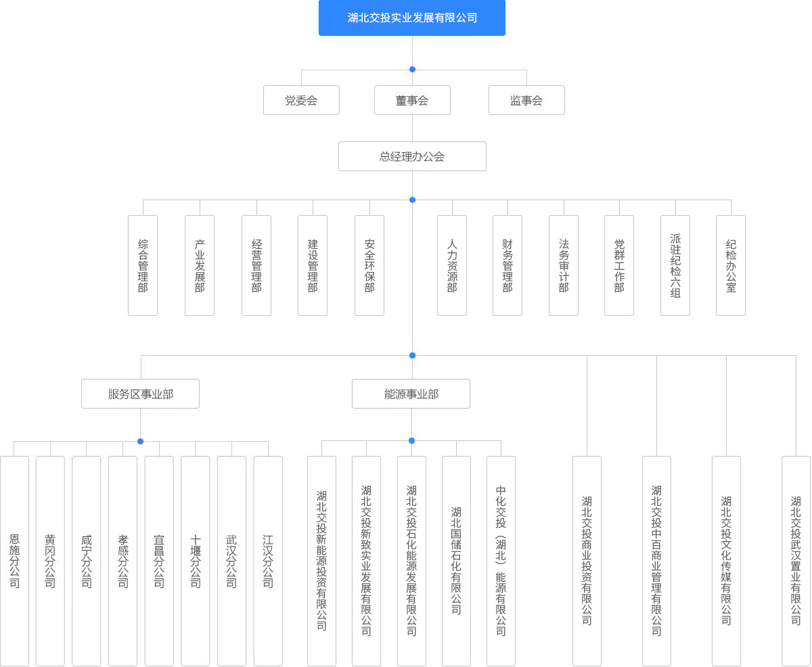Click the 服务区事业部 node
Image resolution: width=812 pixels, height=667 pixels.
(141, 394)
